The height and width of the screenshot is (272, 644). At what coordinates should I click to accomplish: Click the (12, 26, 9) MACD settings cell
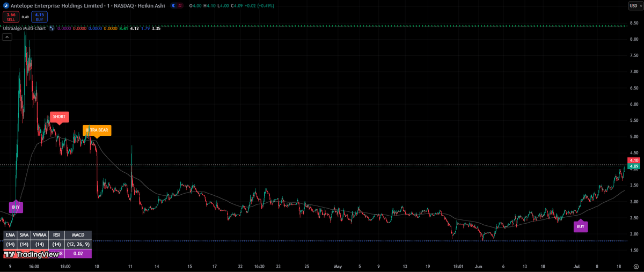(78, 245)
